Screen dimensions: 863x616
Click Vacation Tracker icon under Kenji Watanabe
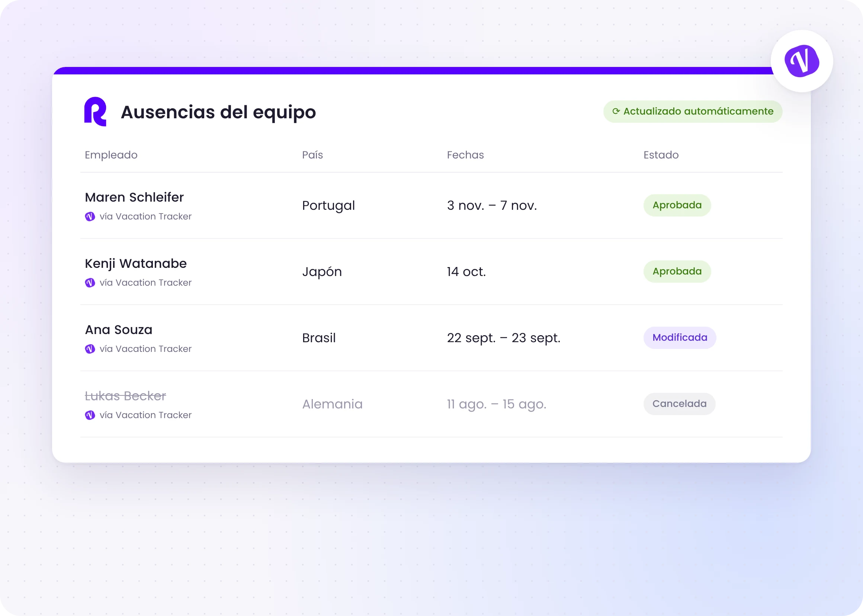tap(90, 283)
